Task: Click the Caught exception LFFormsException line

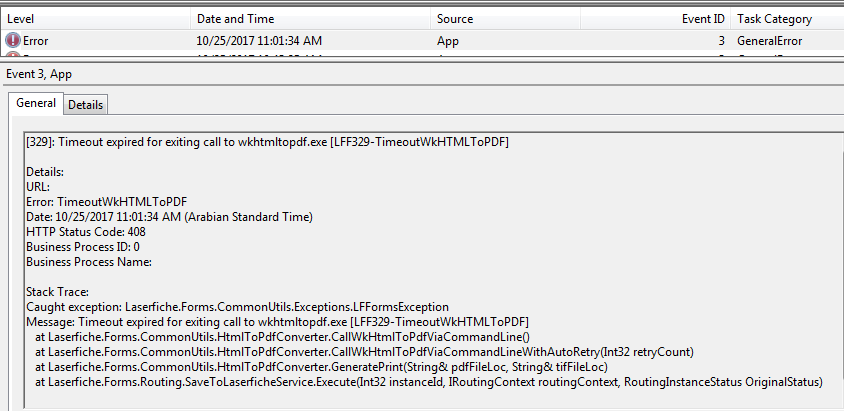Action: click(237, 307)
